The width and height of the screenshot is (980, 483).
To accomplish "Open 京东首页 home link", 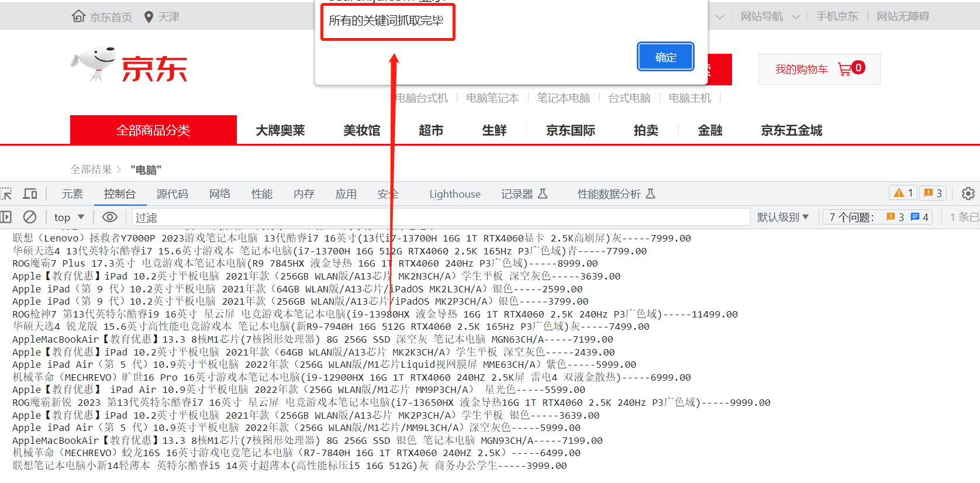I will click(x=102, y=16).
